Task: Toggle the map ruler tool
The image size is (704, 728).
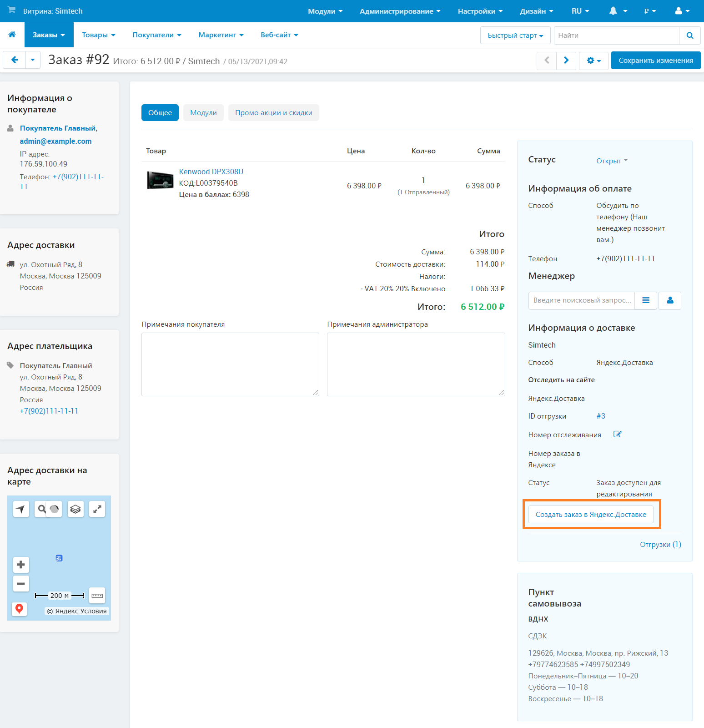Action: coord(97,596)
